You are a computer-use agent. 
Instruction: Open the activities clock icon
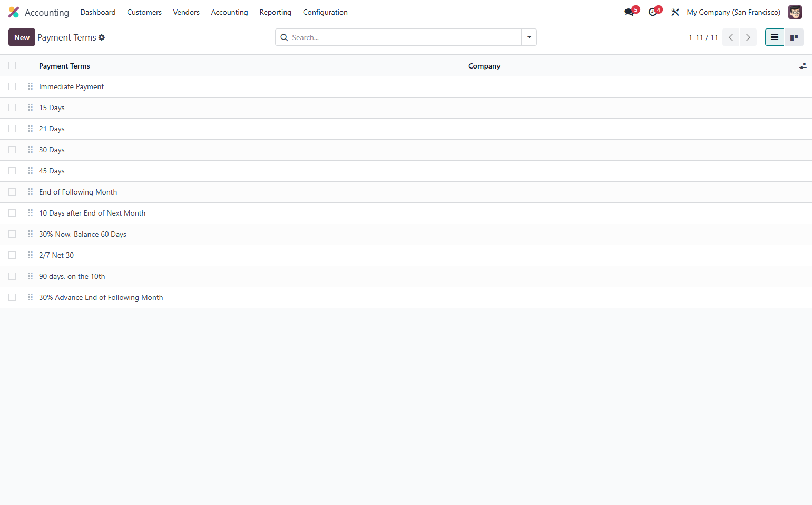652,12
